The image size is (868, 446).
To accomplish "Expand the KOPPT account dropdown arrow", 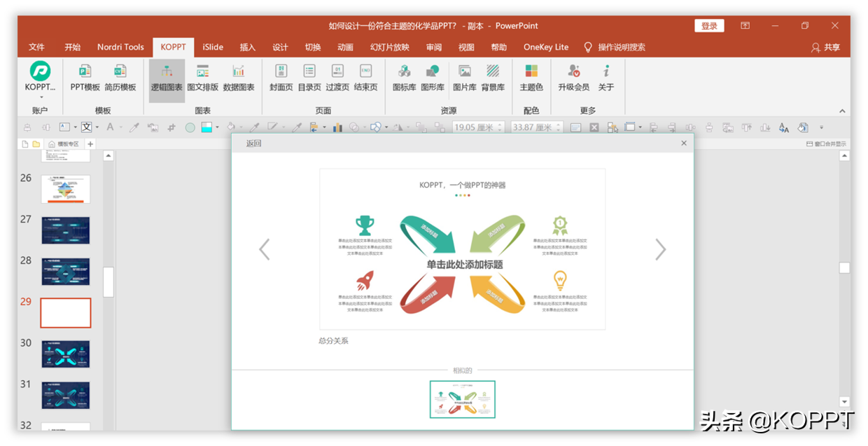I will coord(41,97).
